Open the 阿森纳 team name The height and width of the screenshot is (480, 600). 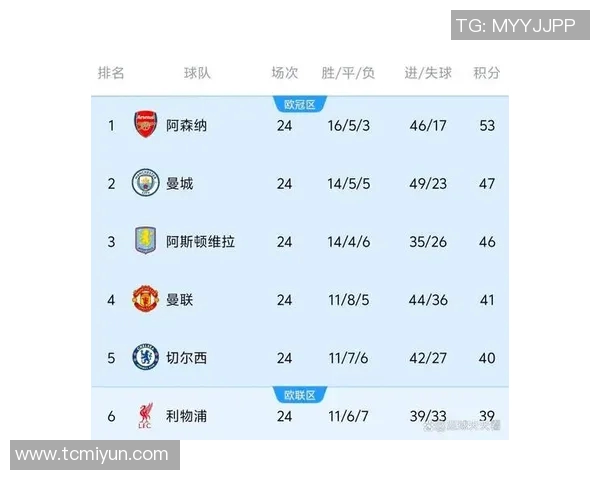(187, 126)
